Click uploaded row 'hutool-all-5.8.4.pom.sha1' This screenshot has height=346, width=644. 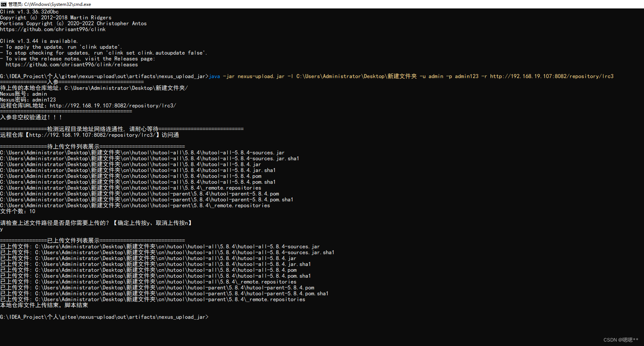pos(156,276)
